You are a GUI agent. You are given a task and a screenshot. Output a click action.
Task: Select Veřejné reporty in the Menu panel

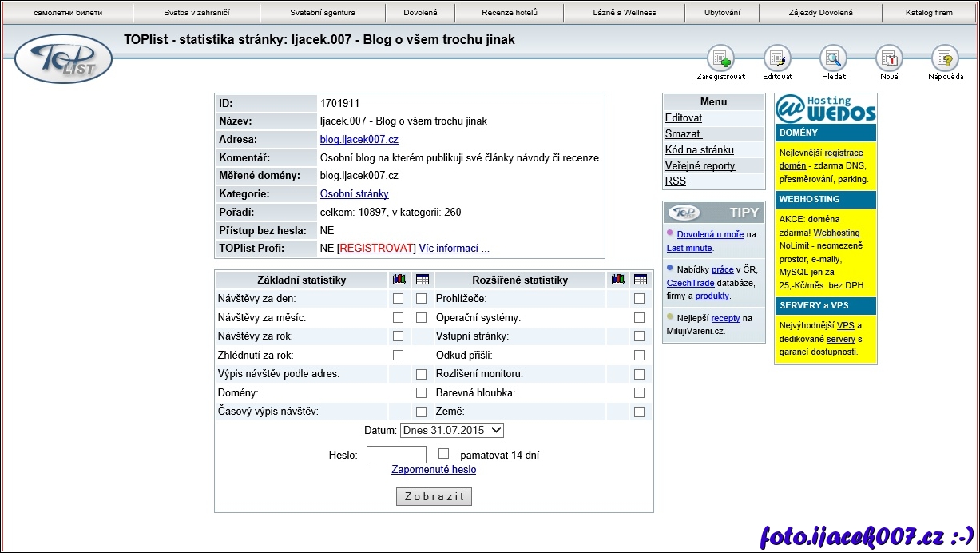pyautogui.click(x=700, y=166)
